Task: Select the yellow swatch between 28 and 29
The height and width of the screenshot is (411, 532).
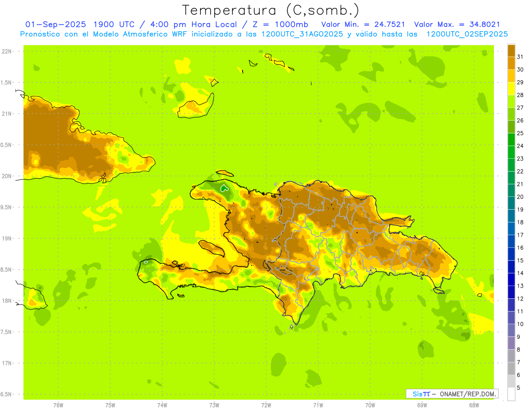Action: click(x=511, y=89)
